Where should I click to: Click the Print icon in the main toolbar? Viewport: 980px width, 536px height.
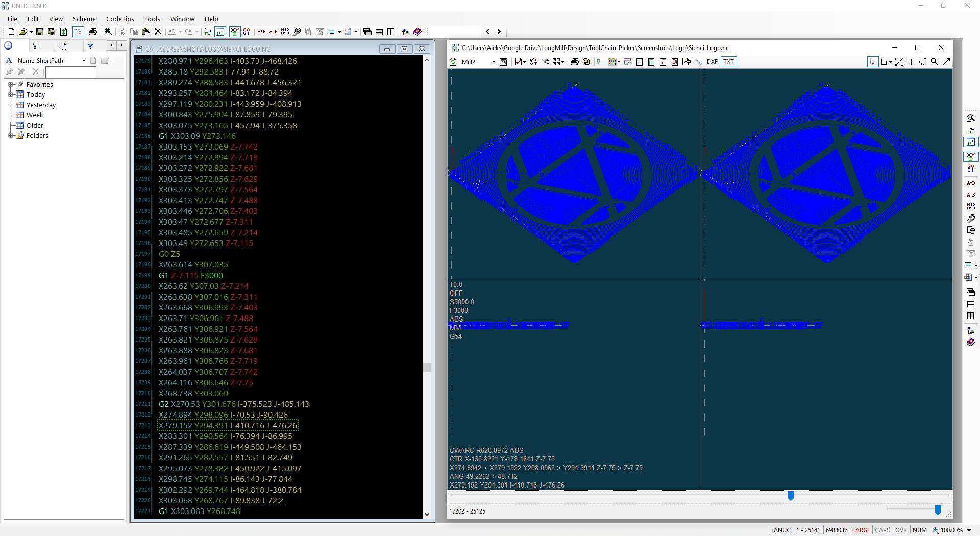tap(93, 32)
